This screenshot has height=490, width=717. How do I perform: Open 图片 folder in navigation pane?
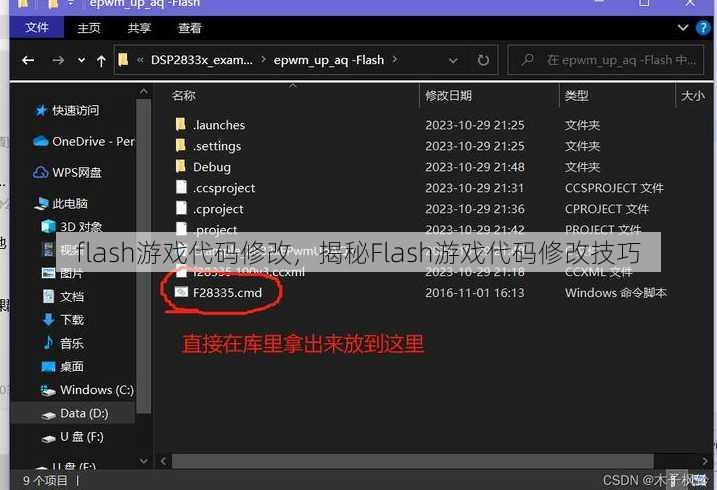tap(71, 273)
